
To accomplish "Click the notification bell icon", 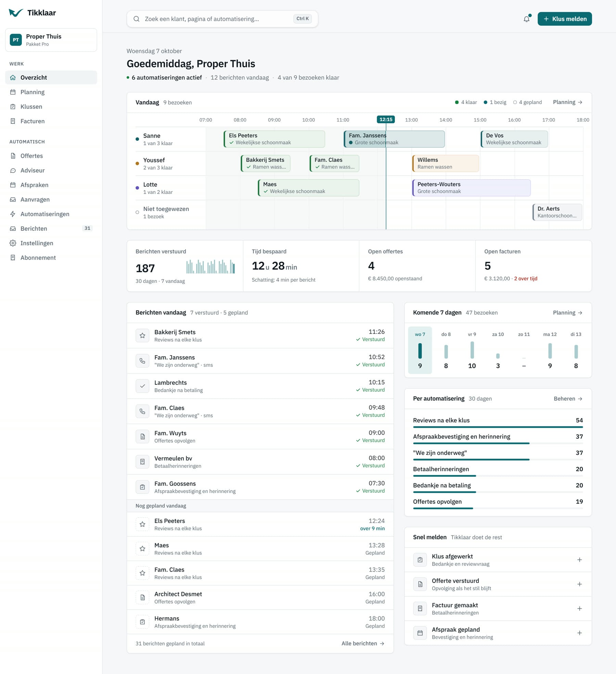I will tap(526, 19).
